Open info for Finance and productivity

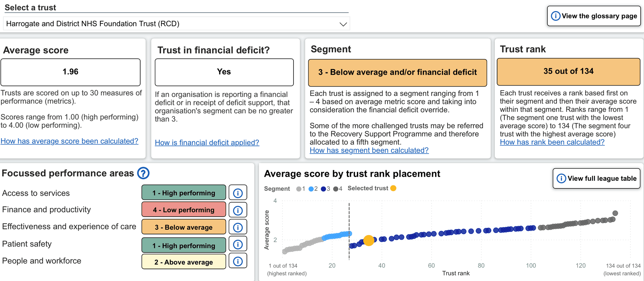[238, 210]
